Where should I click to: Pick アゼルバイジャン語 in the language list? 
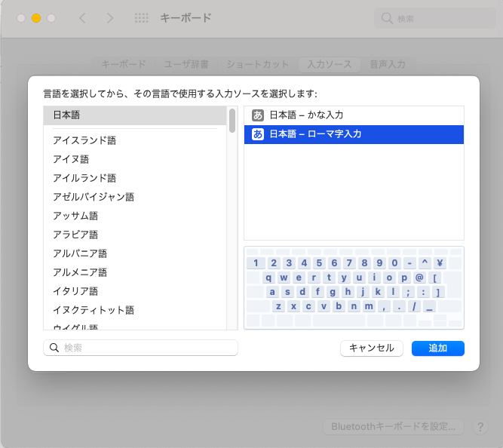pos(135,197)
